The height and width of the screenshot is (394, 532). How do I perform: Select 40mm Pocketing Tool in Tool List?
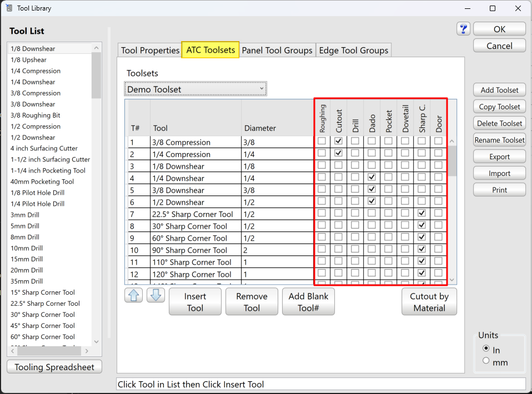(x=42, y=181)
